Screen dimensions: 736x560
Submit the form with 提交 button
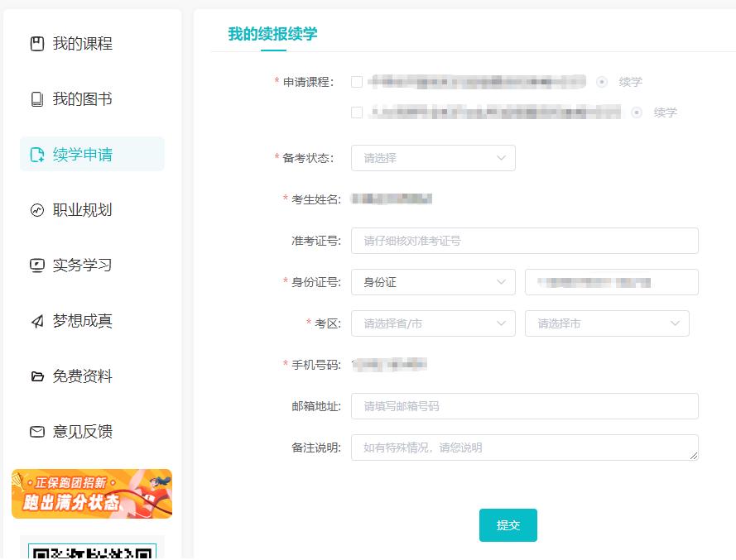tap(508, 525)
